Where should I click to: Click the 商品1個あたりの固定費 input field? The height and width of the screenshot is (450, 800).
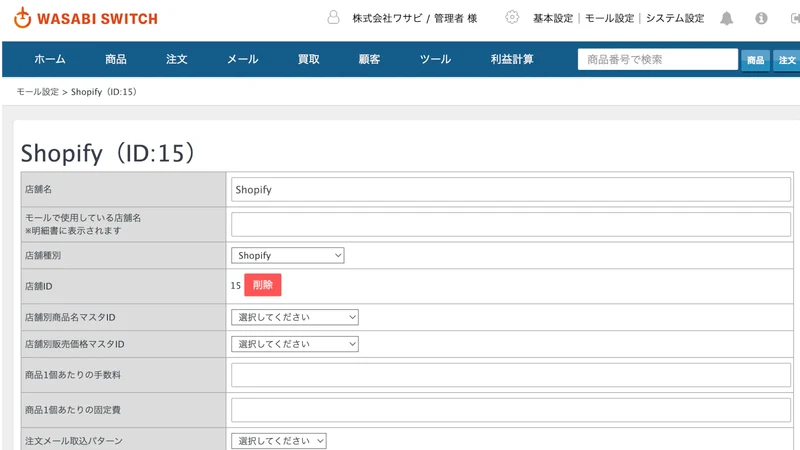pyautogui.click(x=511, y=410)
